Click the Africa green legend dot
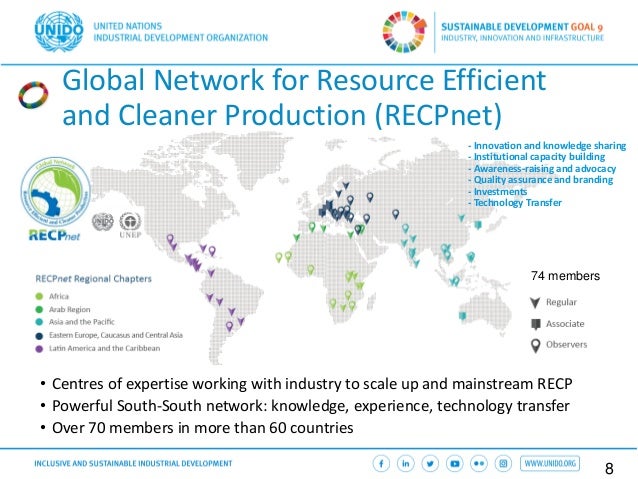Image resolution: width=638 pixels, height=479 pixels. click(x=39, y=296)
